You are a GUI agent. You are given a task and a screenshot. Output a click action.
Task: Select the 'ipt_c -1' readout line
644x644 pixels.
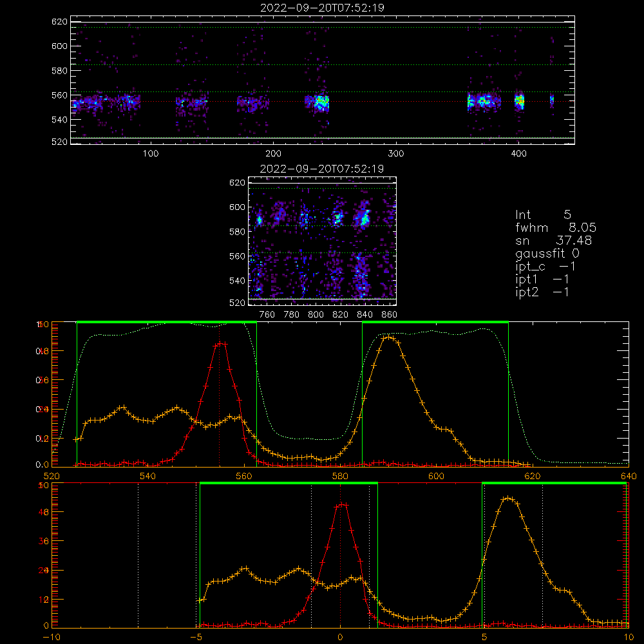pos(545,267)
